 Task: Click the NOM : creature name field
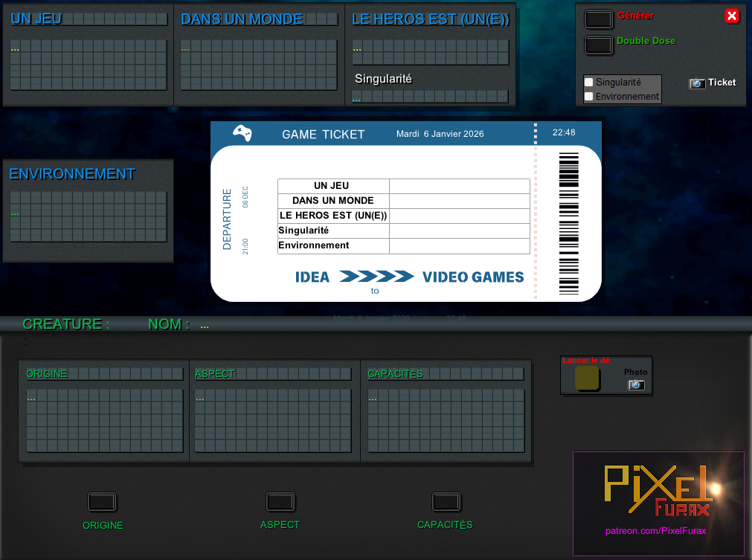tap(205, 325)
